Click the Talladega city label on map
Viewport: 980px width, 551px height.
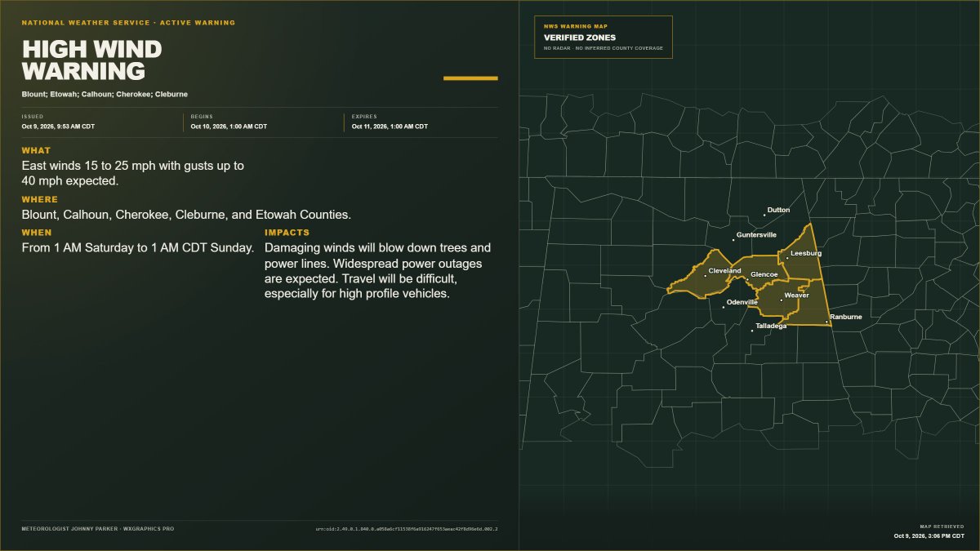point(771,326)
